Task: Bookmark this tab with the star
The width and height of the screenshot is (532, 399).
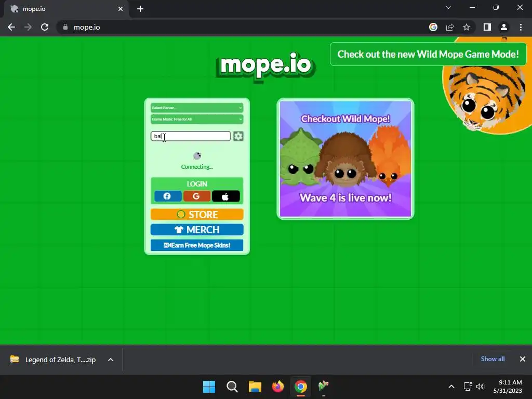Action: point(467,27)
